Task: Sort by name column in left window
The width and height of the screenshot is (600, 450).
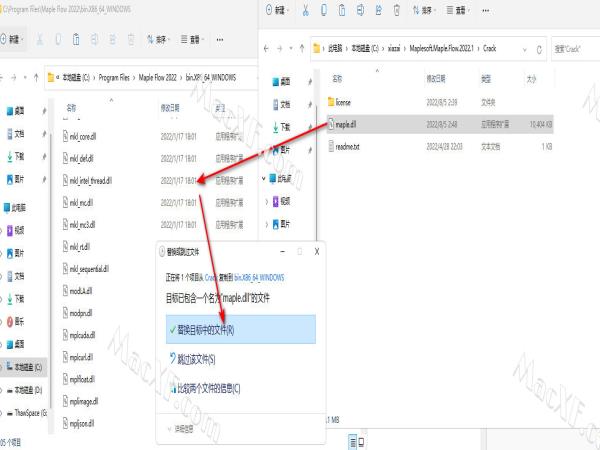Action: pyautogui.click(x=71, y=108)
